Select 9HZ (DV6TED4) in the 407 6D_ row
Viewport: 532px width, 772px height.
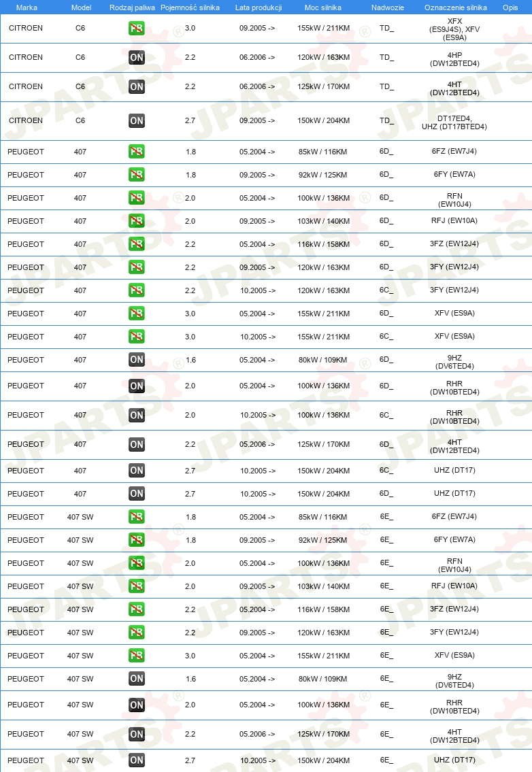(454, 362)
